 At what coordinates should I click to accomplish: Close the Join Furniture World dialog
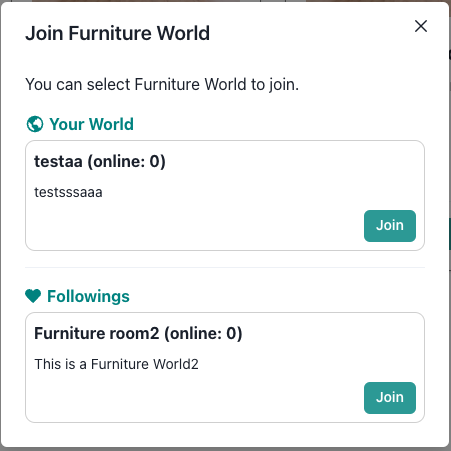[421, 26]
